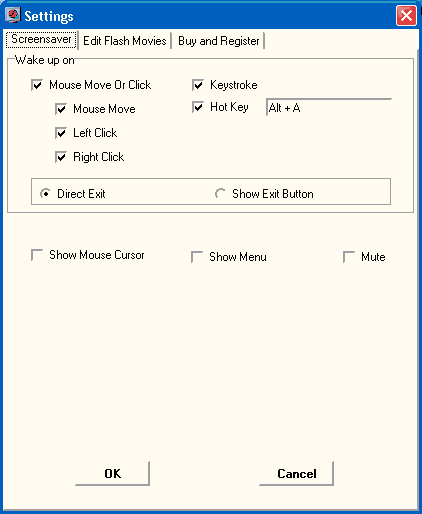Image resolution: width=422 pixels, height=514 pixels.
Task: Toggle the Keystroke checkbox
Action: (198, 85)
